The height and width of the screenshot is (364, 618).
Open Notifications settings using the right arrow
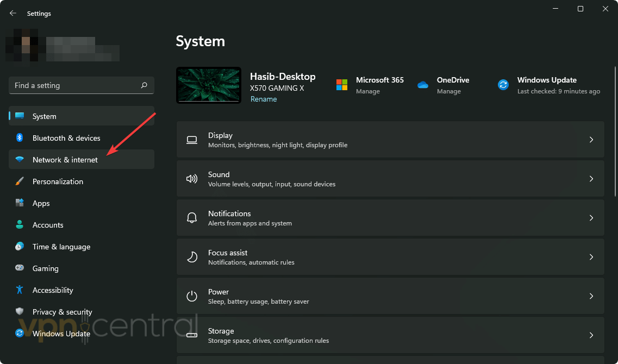(x=591, y=218)
